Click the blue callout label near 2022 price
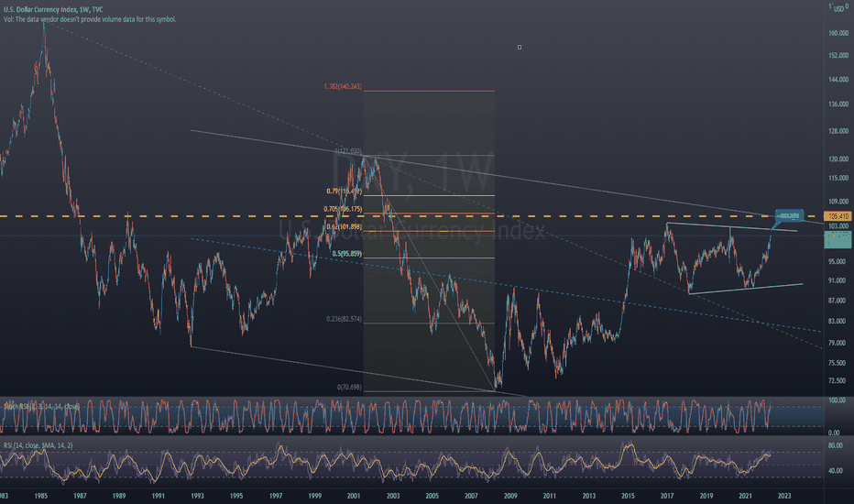Image resolution: width=854 pixels, height=504 pixels. [789, 216]
